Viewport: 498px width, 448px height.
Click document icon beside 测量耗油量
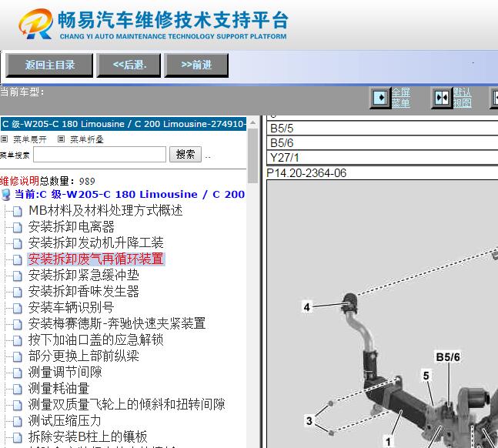[18, 389]
